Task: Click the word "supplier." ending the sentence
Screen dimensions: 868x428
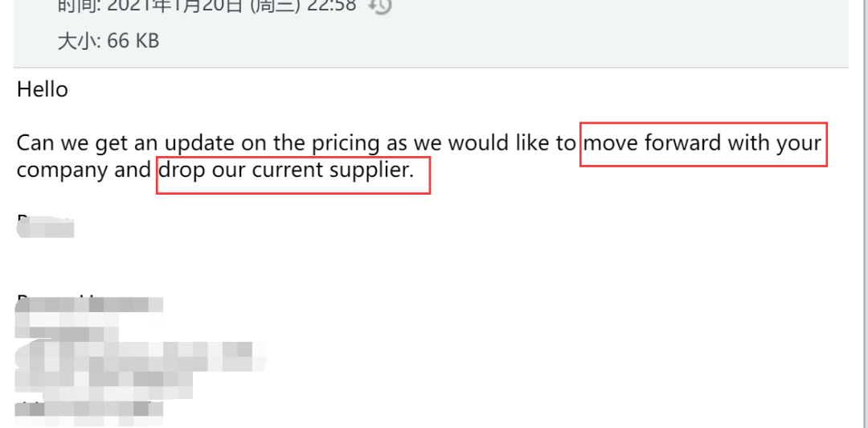Action: click(373, 171)
